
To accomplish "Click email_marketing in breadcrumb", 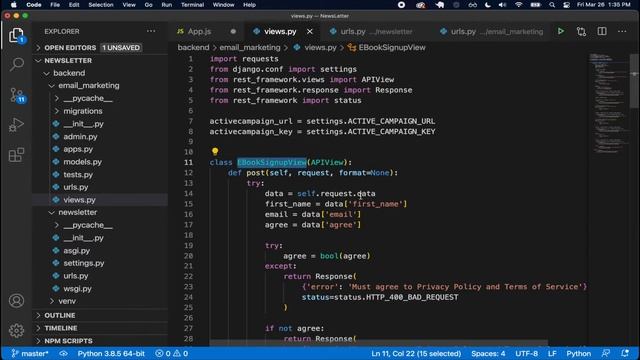I will (250, 48).
